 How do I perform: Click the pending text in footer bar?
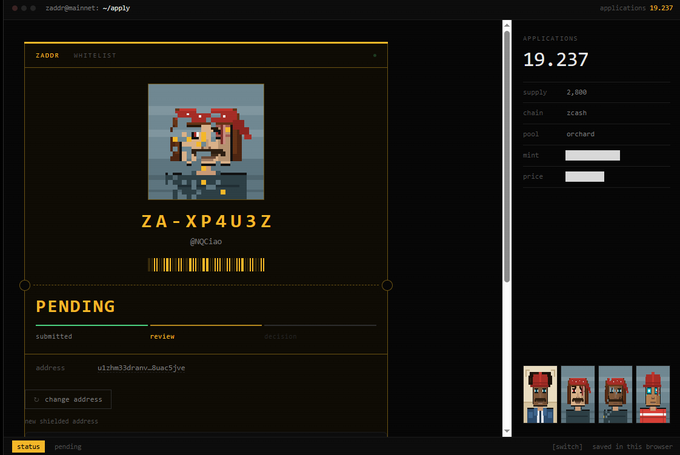[x=68, y=446]
